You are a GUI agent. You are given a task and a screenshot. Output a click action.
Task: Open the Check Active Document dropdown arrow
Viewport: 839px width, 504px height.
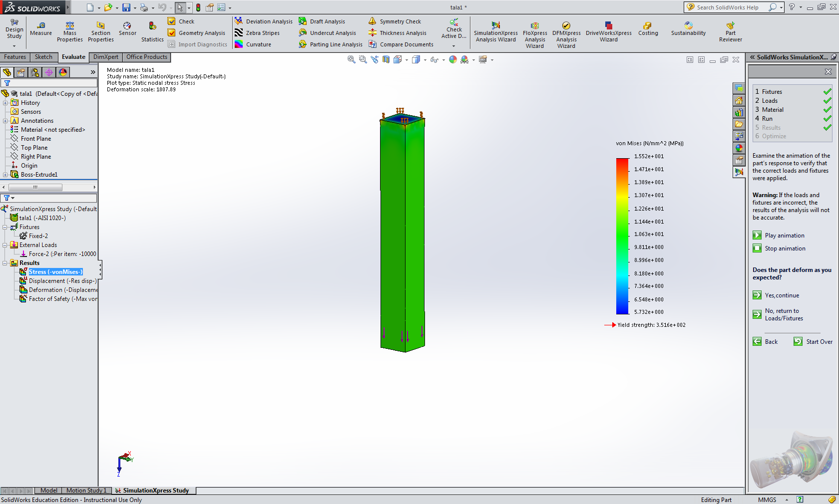[x=453, y=46]
